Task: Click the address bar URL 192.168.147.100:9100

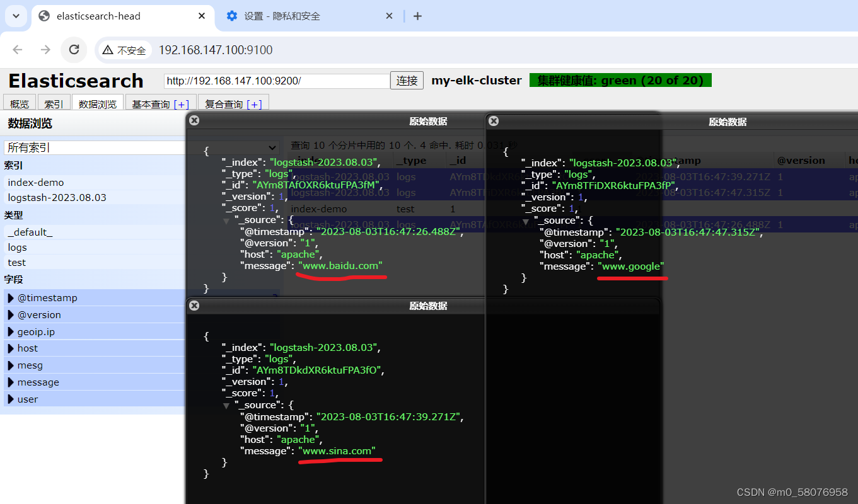Action: (216, 50)
